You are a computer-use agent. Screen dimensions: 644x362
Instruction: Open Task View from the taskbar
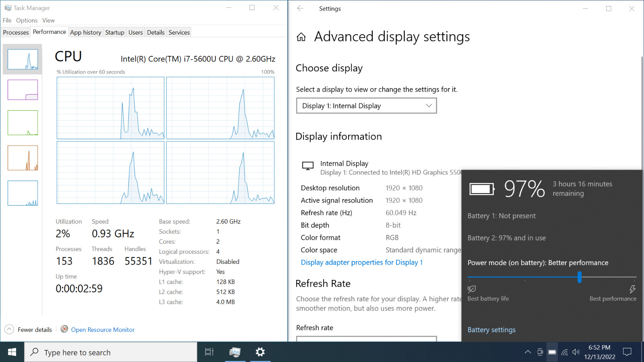click(x=209, y=352)
